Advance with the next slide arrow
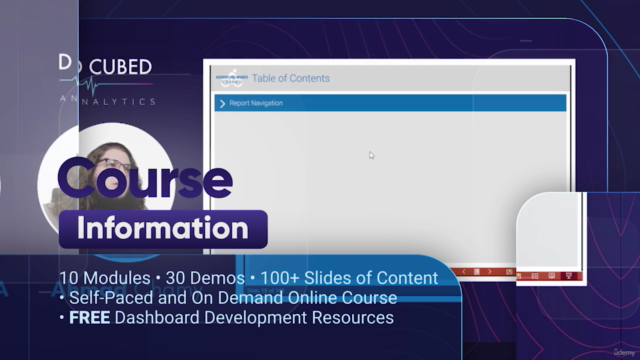The width and height of the screenshot is (640, 360). (x=489, y=272)
